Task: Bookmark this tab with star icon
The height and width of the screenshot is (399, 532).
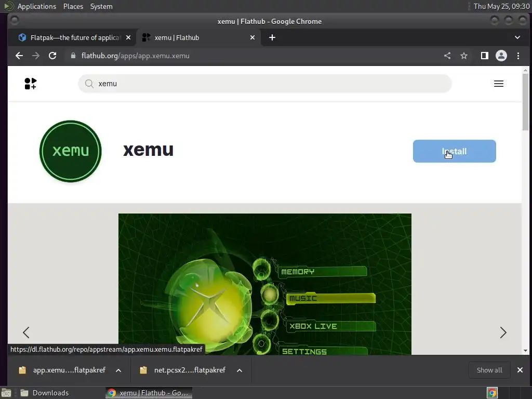Action: pos(464,56)
